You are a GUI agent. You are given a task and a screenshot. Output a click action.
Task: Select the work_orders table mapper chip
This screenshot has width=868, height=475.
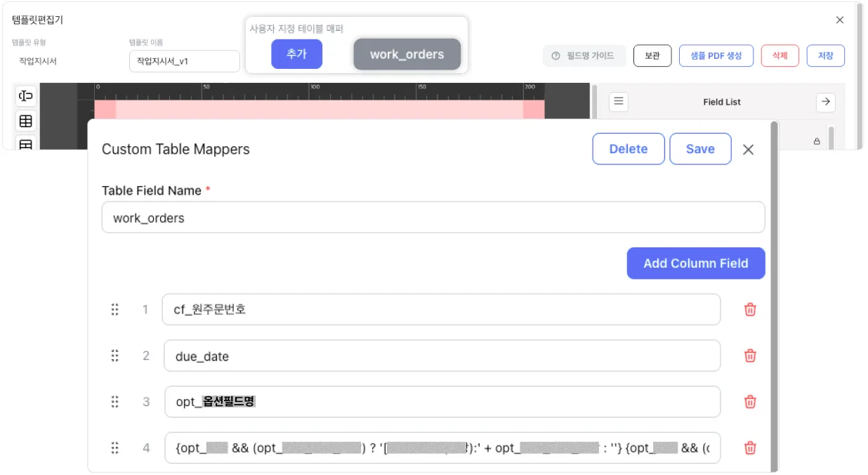tap(407, 54)
